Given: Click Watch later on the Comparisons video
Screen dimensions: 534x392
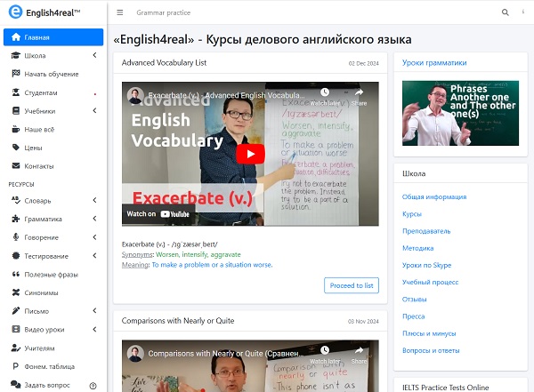Looking at the screenshot, I should click(325, 355).
